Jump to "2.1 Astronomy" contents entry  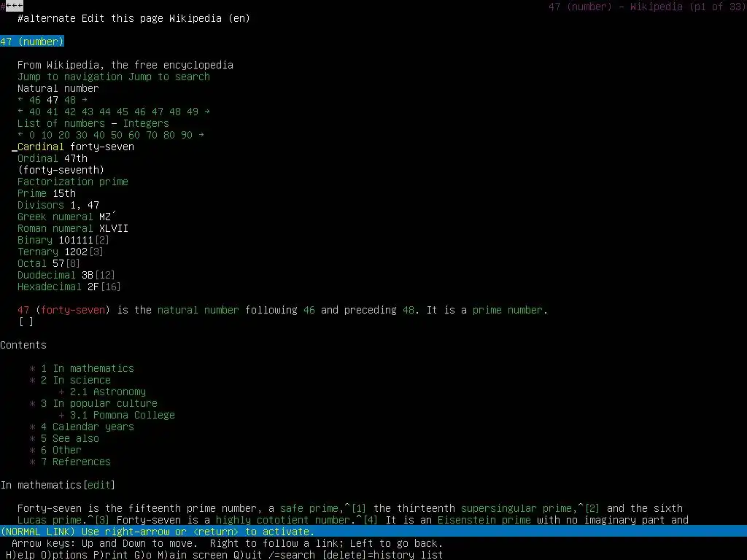108,392
